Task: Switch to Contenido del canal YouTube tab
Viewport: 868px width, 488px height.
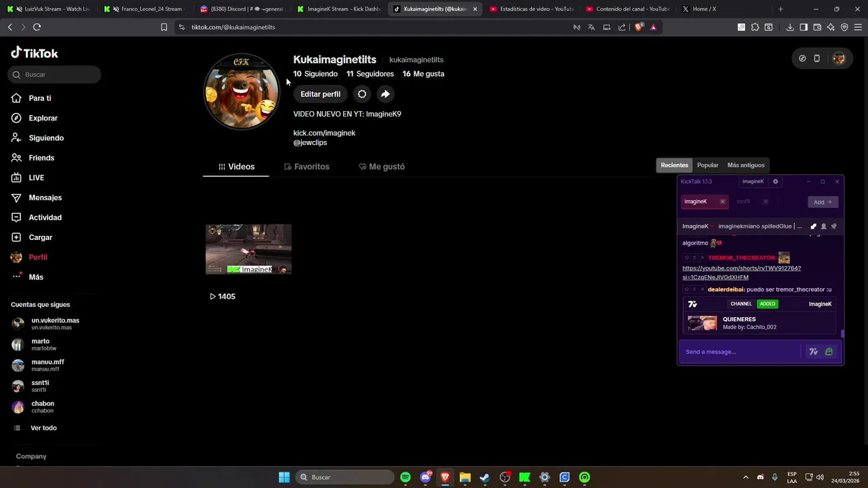Action: tap(629, 9)
